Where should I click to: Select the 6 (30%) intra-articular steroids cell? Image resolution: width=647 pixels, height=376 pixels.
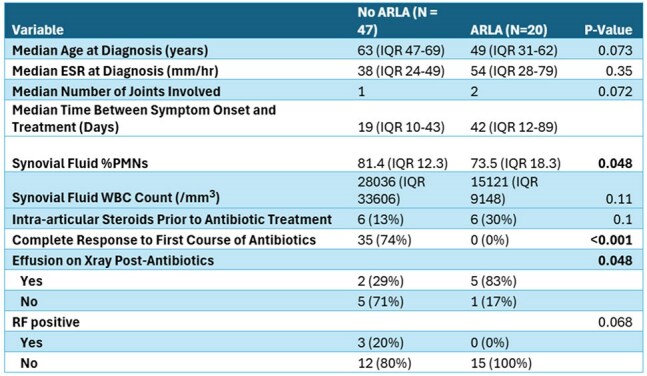point(493,219)
